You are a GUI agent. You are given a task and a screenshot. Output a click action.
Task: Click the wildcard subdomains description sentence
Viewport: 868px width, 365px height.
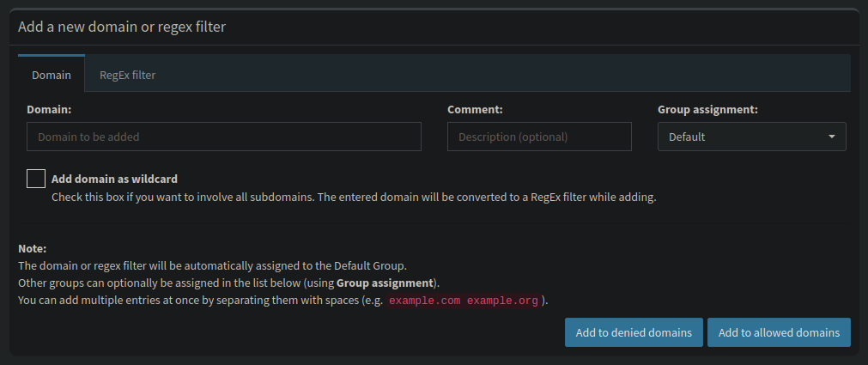pyautogui.click(x=354, y=197)
